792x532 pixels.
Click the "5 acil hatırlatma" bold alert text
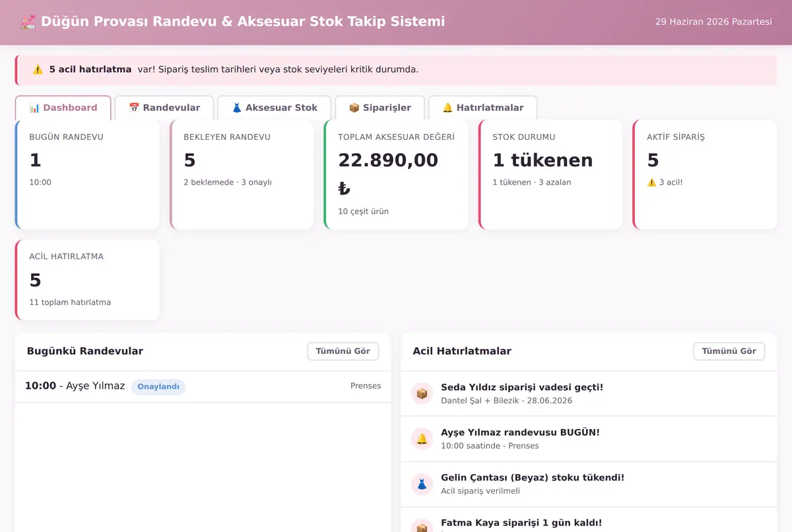[90, 69]
